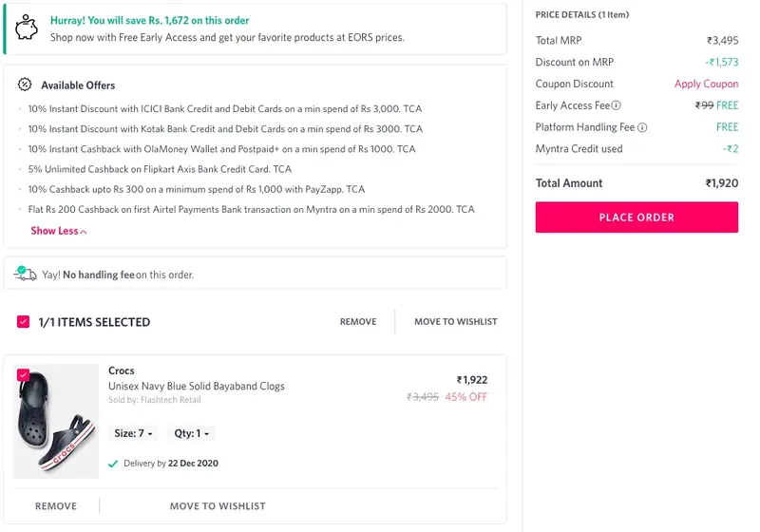
Task: Click the delivery truck icon
Action: point(25,274)
